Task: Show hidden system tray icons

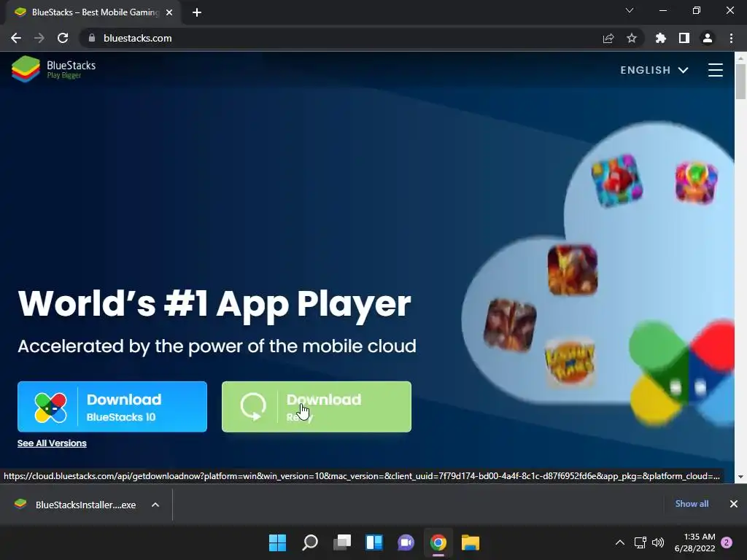Action: coord(620,542)
